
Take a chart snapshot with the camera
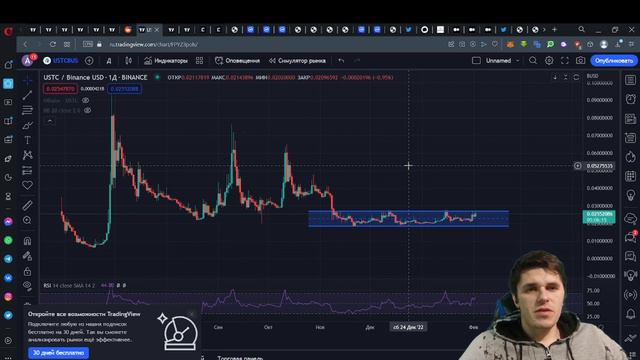tap(580, 60)
